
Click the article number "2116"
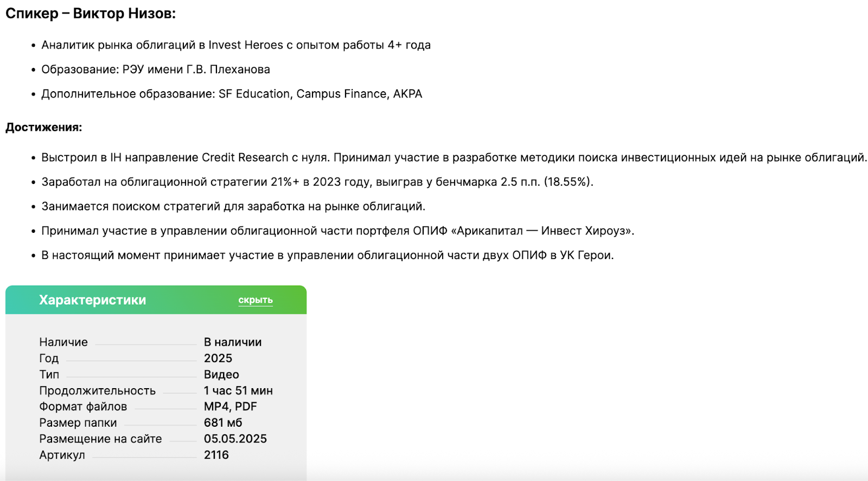216,455
